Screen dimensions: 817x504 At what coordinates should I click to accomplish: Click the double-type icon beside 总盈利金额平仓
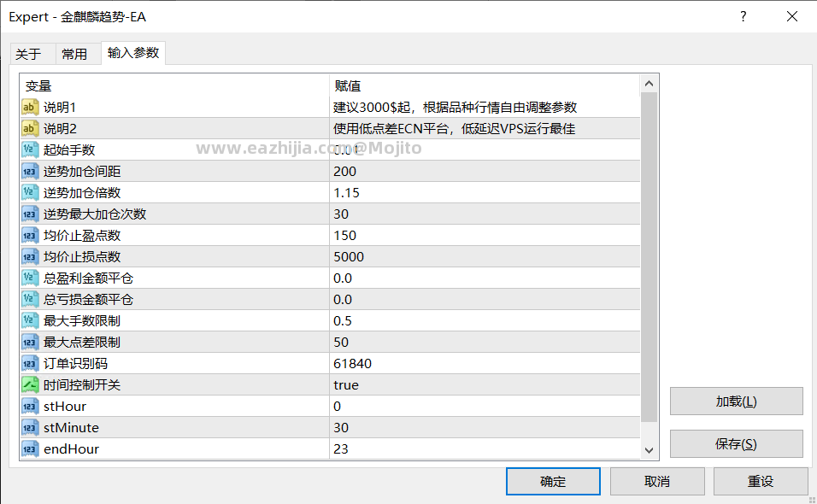(x=30, y=278)
